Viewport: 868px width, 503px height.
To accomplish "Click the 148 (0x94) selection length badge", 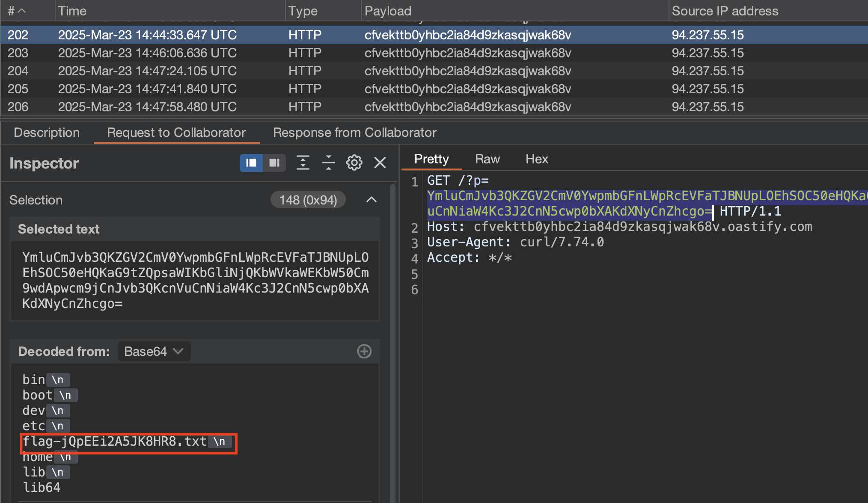I will [308, 200].
